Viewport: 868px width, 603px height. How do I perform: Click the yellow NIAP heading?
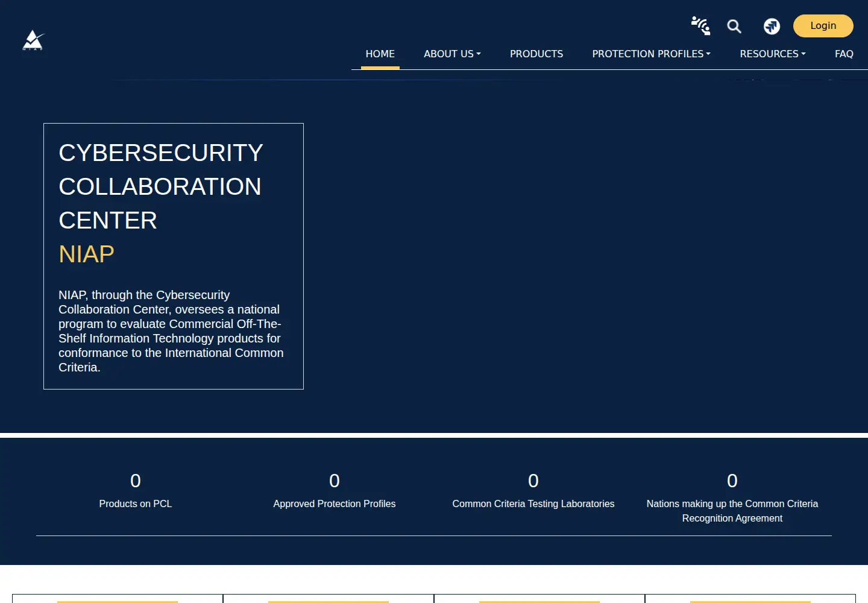tap(87, 254)
